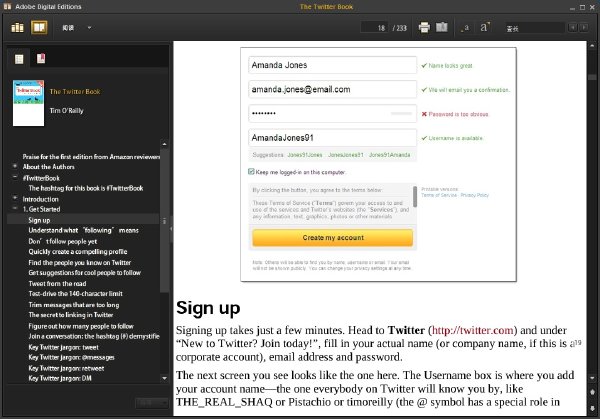Open 'Key Twitter jargon: retweet'
The width and height of the screenshot is (600, 419).
click(66, 368)
